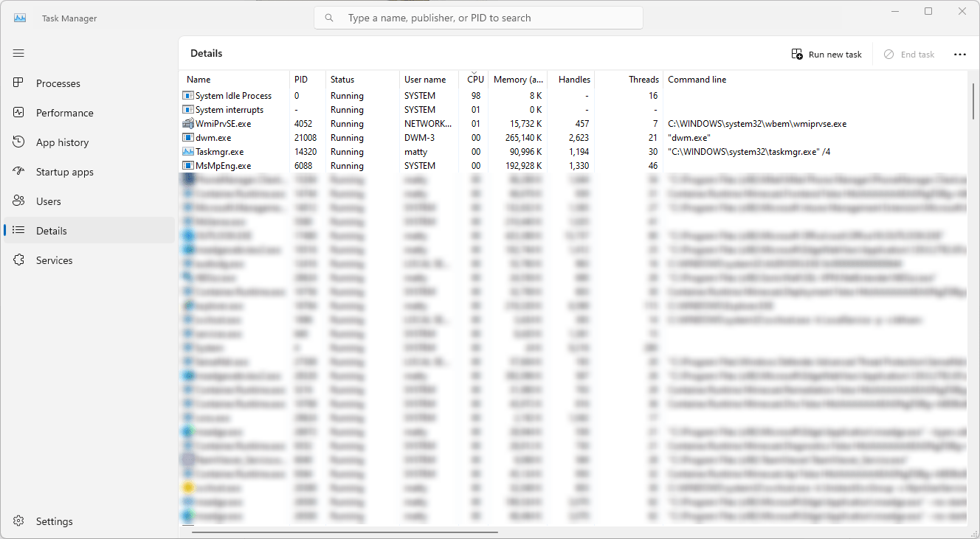Click PID 6088 cell

[x=303, y=166]
